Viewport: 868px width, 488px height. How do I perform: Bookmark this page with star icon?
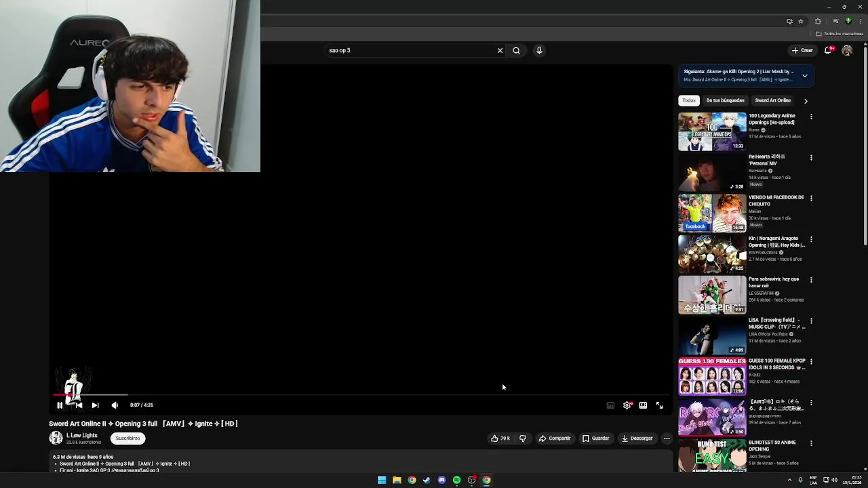801,21
